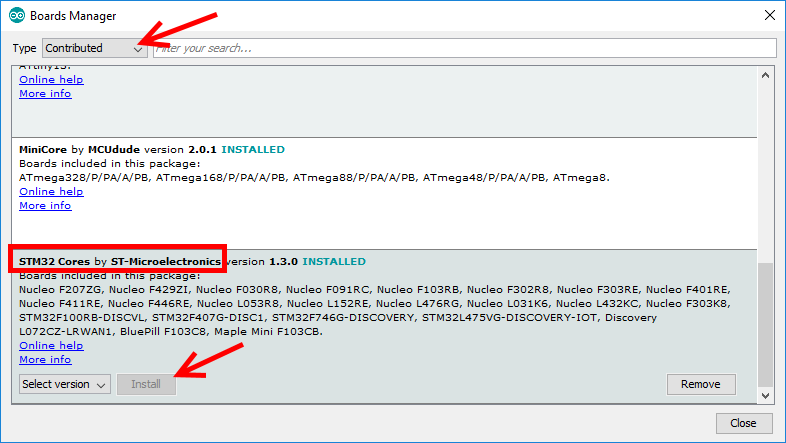Click the Close button at bottom
The image size is (786, 443).
tap(743, 423)
